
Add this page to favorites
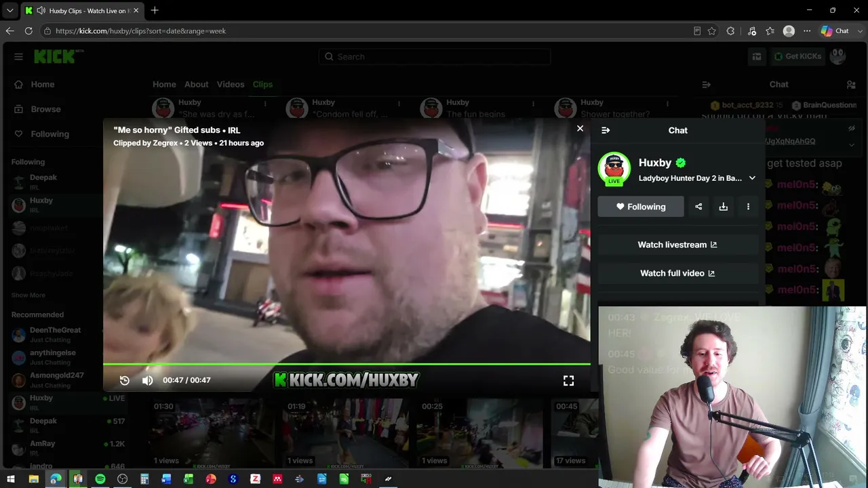click(x=711, y=30)
